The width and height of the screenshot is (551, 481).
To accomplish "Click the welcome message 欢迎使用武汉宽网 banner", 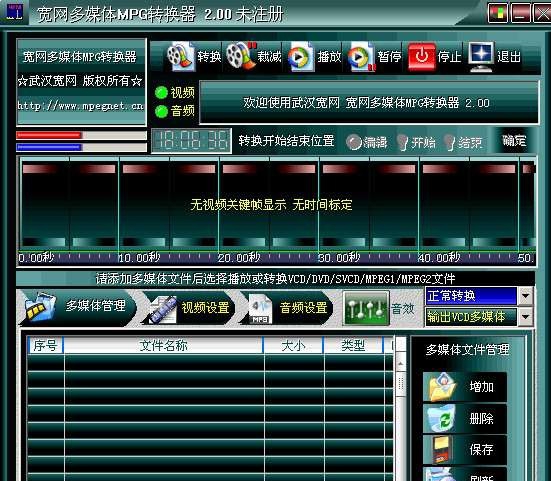I will click(369, 103).
